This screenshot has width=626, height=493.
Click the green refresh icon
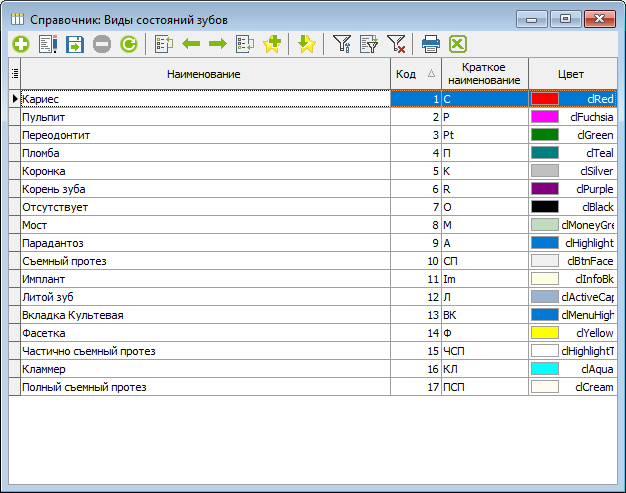click(129, 44)
